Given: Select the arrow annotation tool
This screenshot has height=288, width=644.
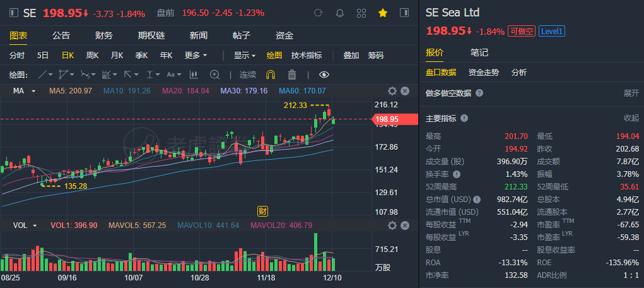Looking at the screenshot, I should pos(128,75).
